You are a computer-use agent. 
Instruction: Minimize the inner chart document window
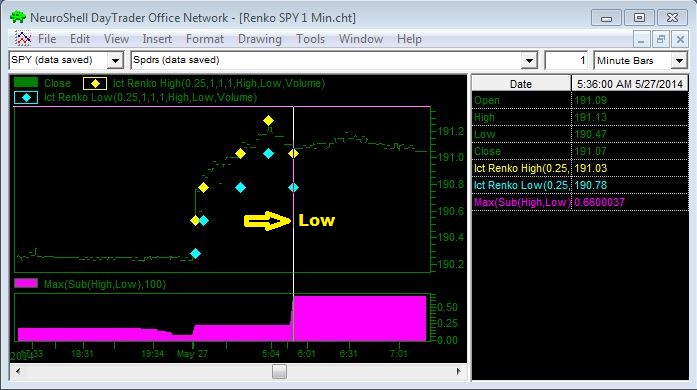(641, 40)
